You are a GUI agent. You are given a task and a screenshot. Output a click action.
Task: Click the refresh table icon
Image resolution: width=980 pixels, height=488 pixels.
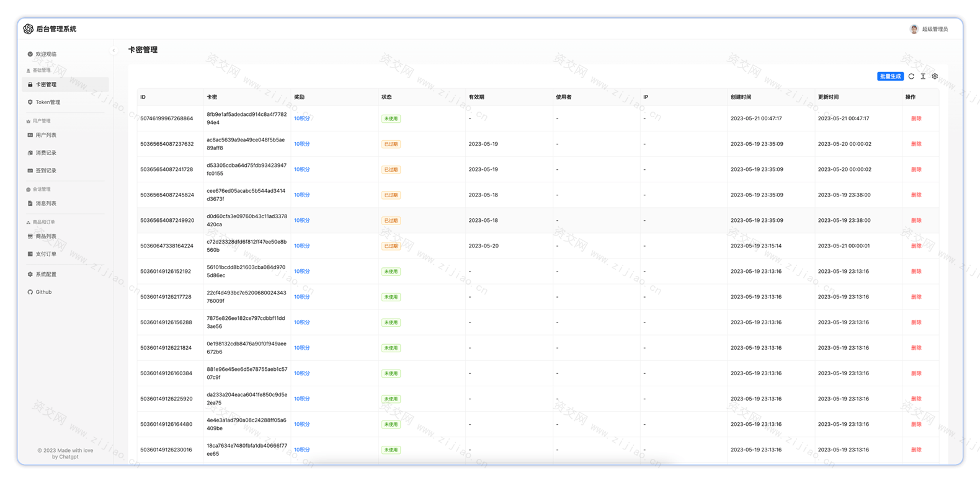pyautogui.click(x=911, y=76)
